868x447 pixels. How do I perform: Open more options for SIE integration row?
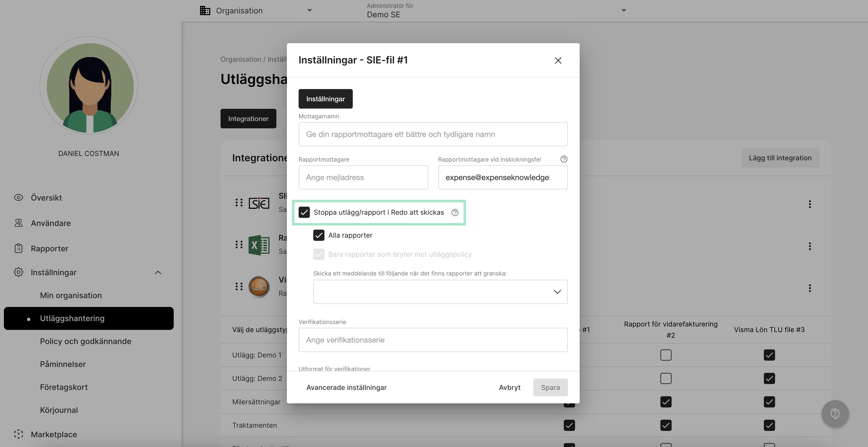(810, 204)
